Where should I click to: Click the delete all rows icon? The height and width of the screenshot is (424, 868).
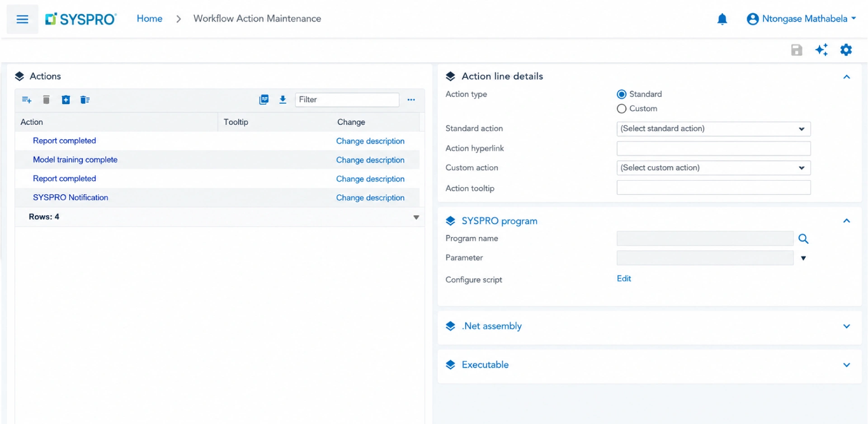pyautogui.click(x=85, y=100)
